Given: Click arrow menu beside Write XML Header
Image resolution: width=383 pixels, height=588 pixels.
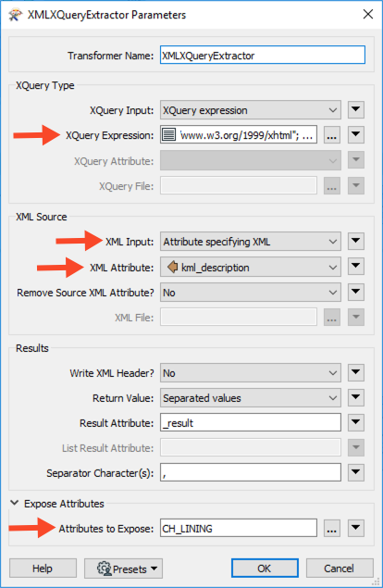Looking at the screenshot, I should [355, 372].
